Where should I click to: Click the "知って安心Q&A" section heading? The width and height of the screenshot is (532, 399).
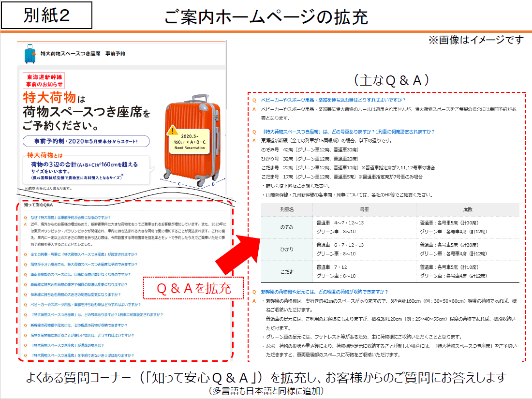(38, 205)
